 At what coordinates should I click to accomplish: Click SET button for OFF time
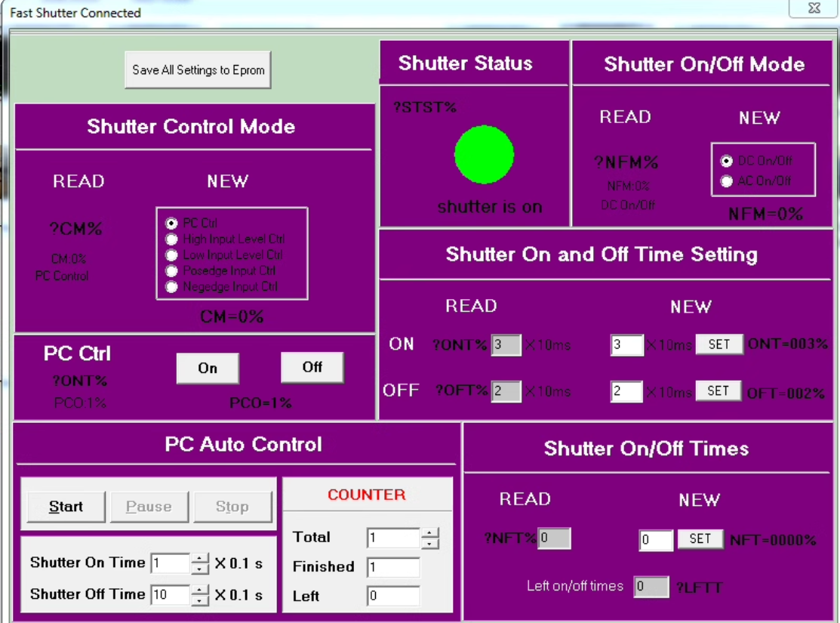tap(718, 390)
